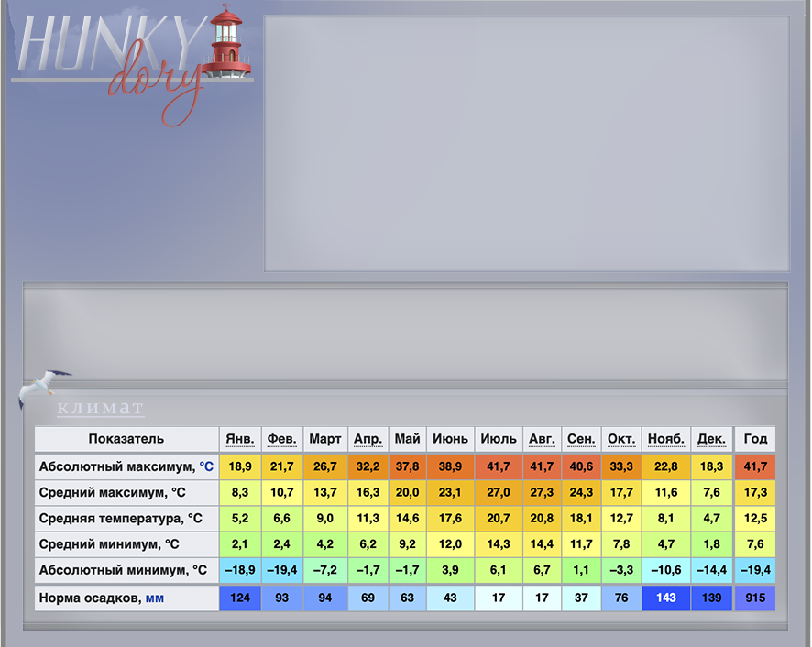Click the «Апр.» column header

pos(368,439)
